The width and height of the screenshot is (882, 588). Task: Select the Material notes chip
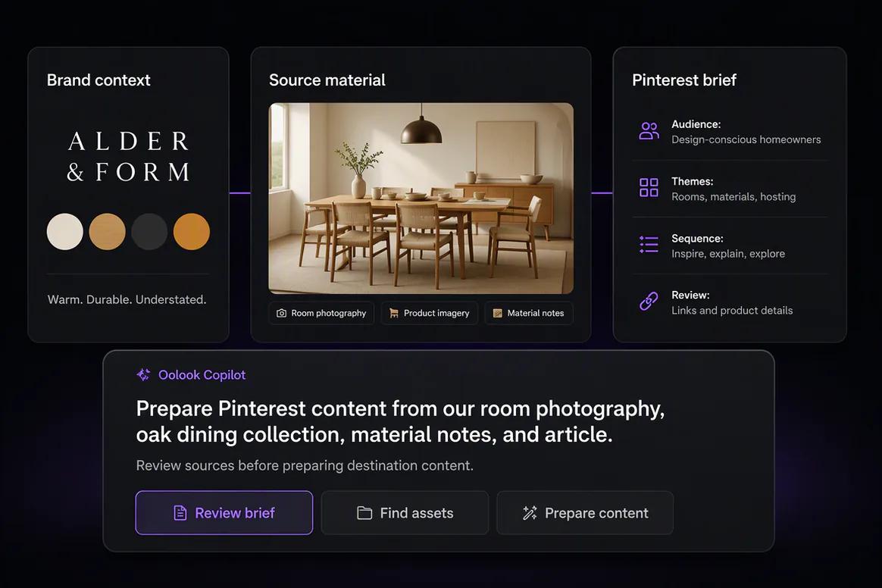tap(529, 314)
